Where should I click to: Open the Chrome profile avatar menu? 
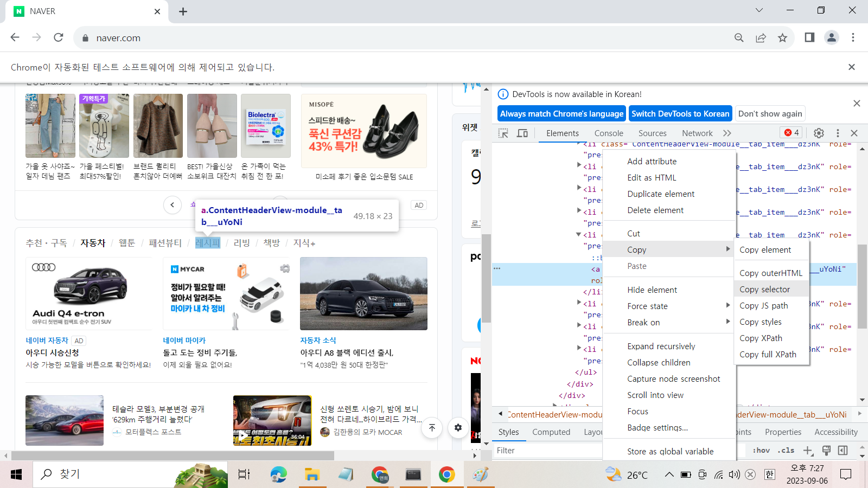coord(831,37)
